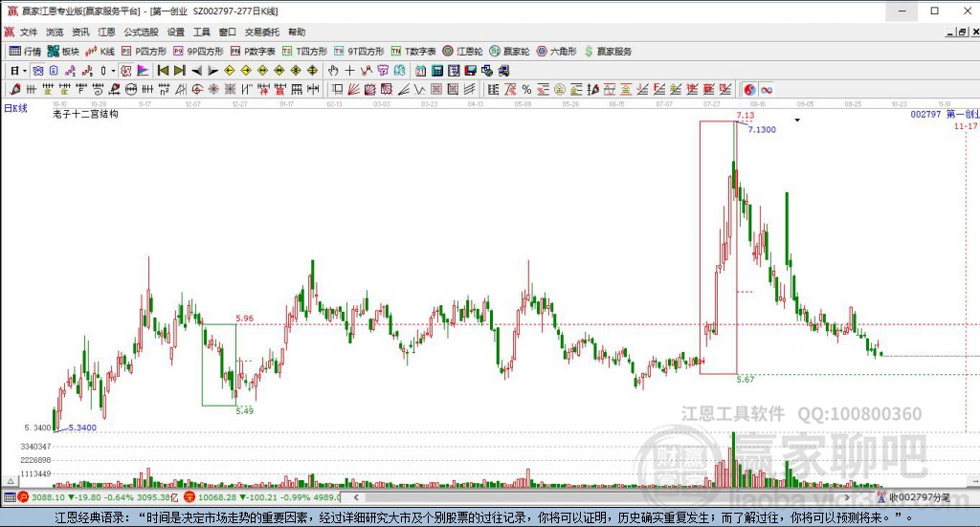This screenshot has width=980, height=527.
Task: Click the yin-yang taiji icon
Action: coord(749,89)
